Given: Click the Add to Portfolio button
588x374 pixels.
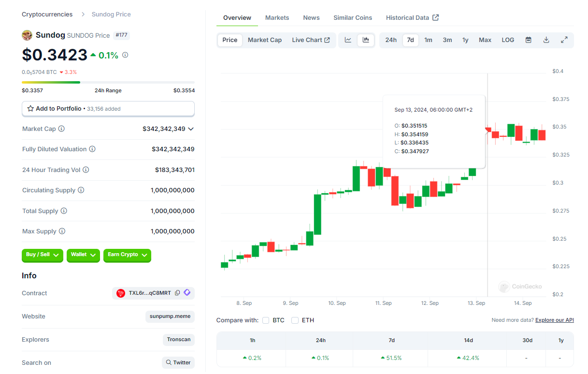Looking at the screenshot, I should 108,109.
